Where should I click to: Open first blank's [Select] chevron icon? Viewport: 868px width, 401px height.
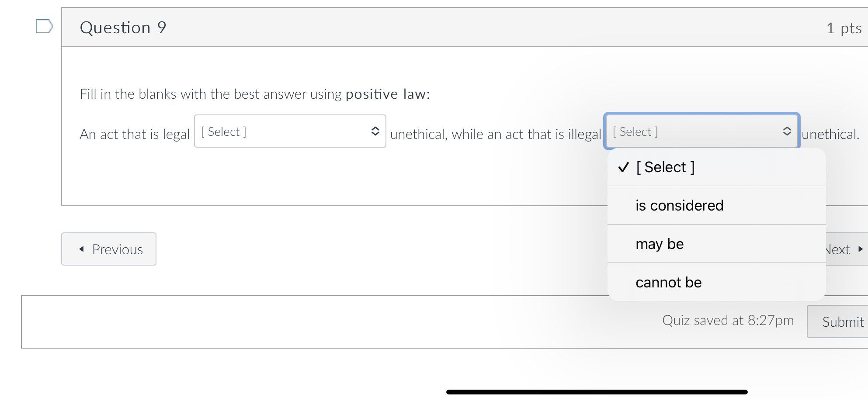375,131
